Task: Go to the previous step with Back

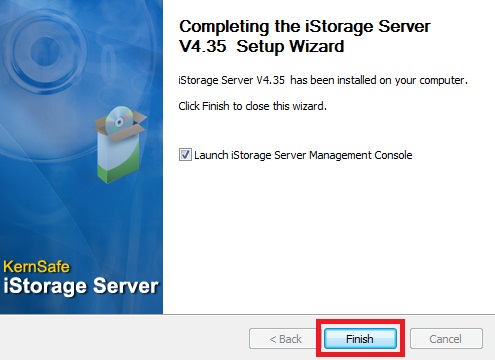Action: click(285, 339)
